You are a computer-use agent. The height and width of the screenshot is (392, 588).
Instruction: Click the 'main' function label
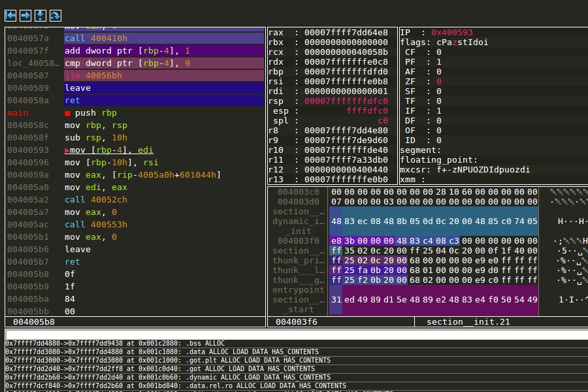click(18, 113)
